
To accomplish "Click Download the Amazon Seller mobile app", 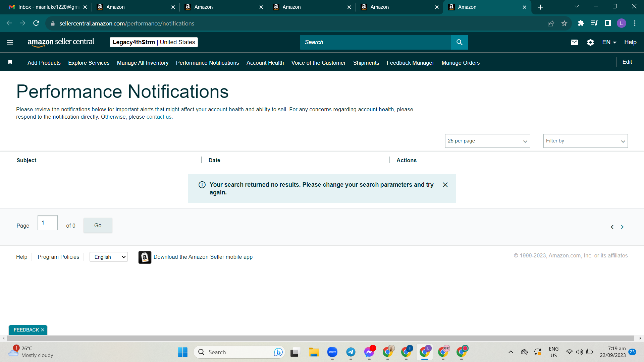I will pos(203,257).
